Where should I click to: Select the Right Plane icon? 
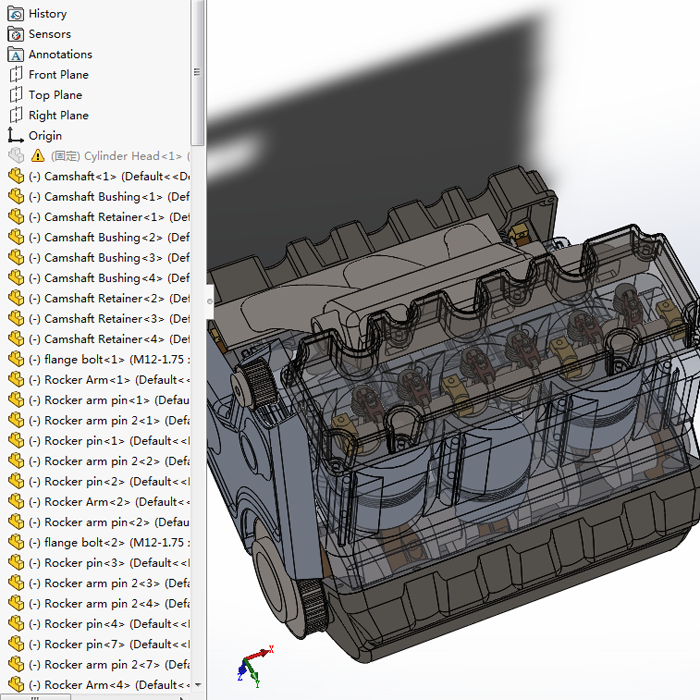pyautogui.click(x=16, y=115)
